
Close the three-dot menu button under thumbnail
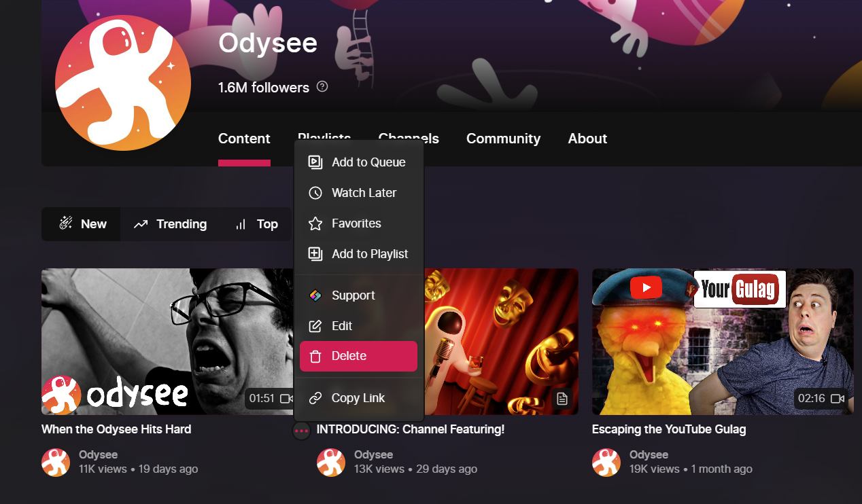pos(301,431)
